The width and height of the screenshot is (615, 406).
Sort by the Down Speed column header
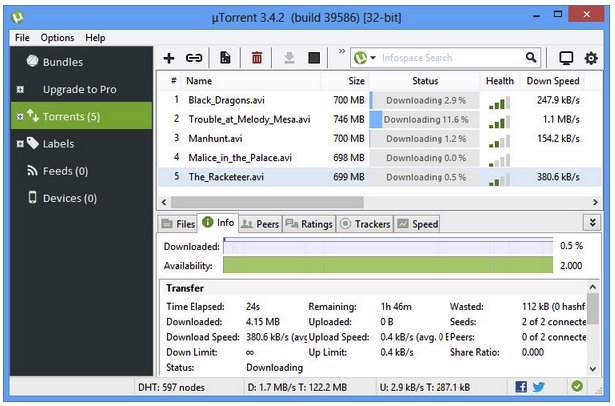point(553,81)
